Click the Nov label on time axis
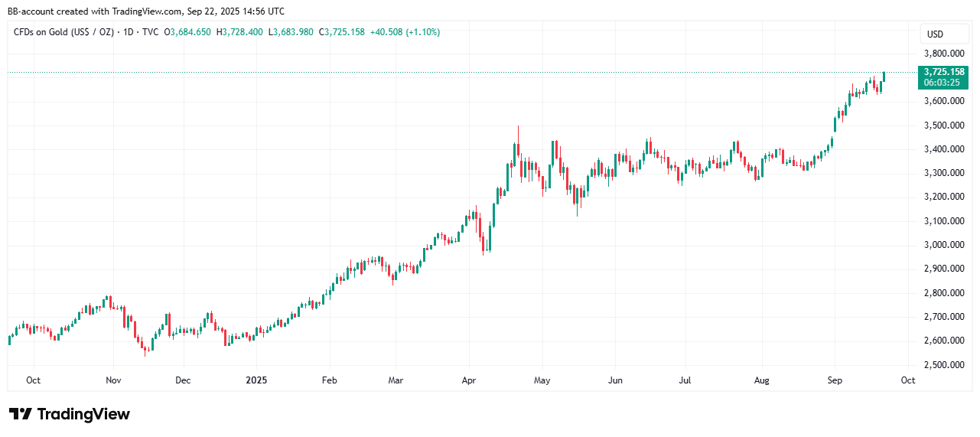This screenshot has width=980, height=437. pyautogui.click(x=113, y=380)
